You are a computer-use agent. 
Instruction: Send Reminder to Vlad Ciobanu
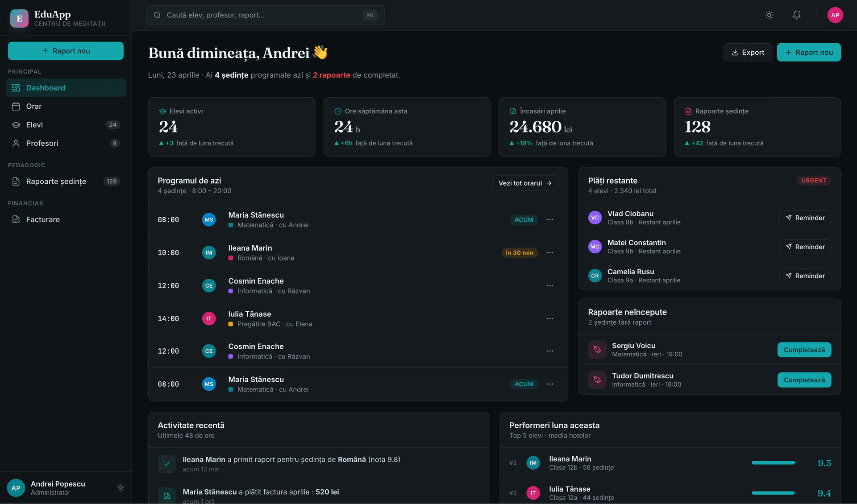(x=805, y=218)
